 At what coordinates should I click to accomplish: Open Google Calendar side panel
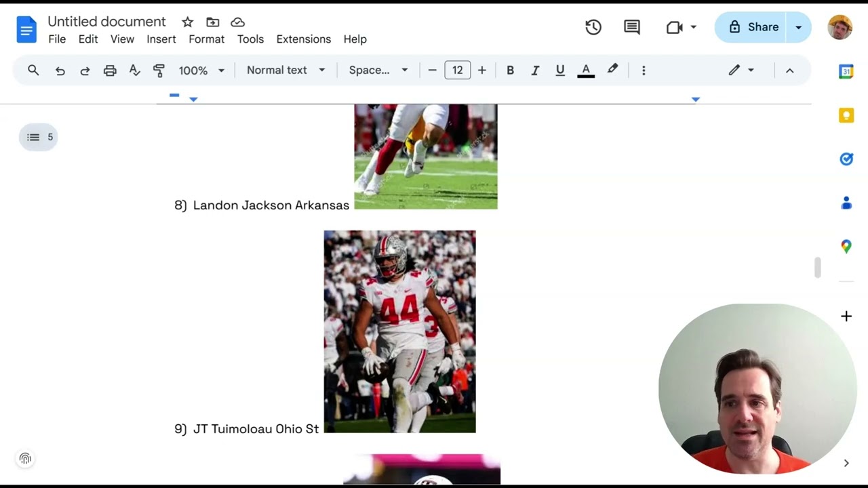coord(846,72)
